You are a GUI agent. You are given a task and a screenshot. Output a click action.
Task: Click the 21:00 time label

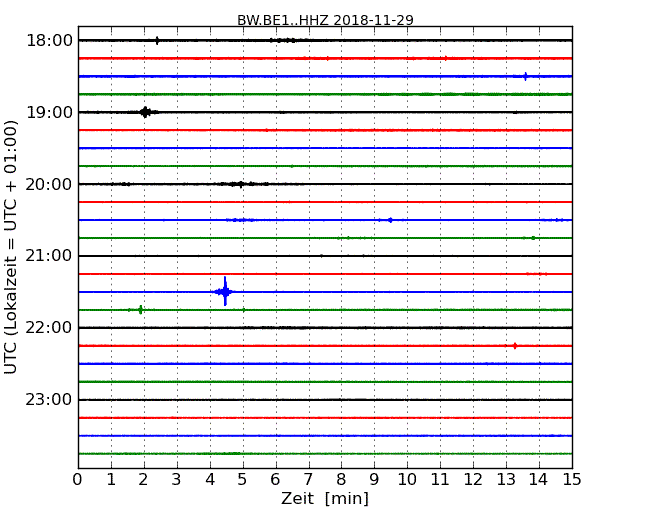pos(49,256)
